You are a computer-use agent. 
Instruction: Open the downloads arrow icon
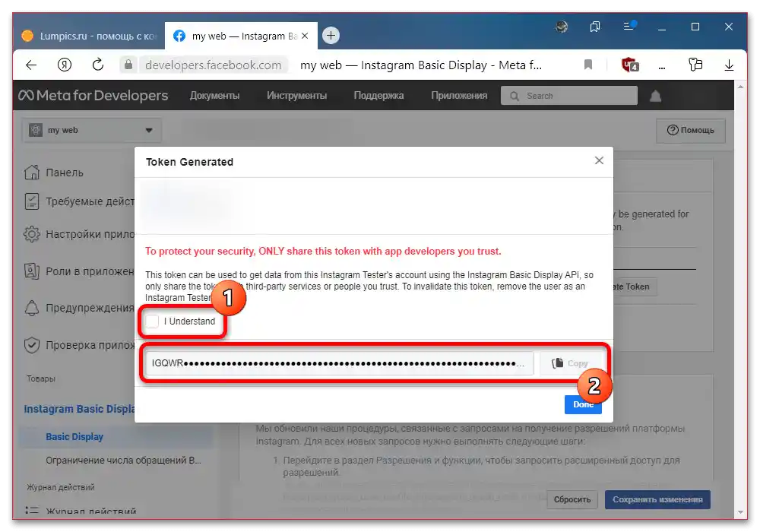tap(729, 65)
